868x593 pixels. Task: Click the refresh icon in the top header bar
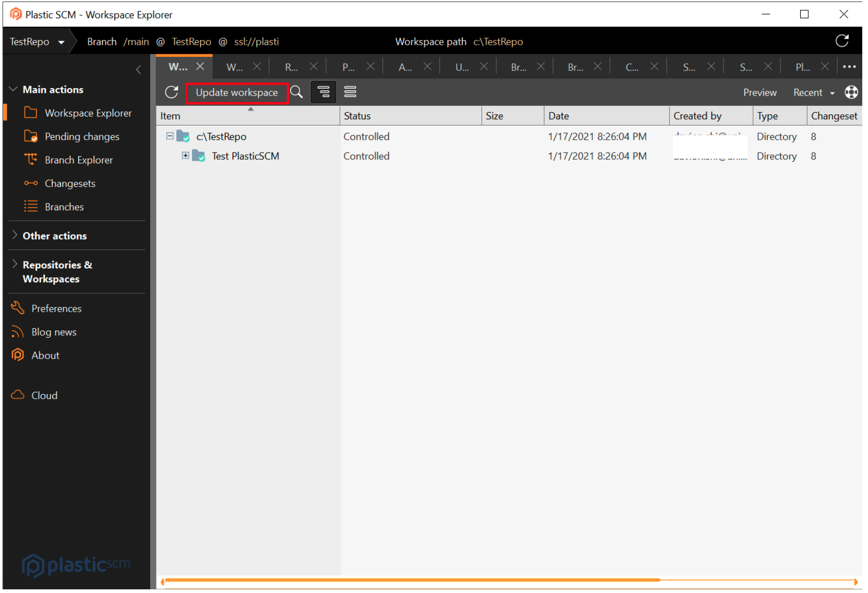[842, 41]
